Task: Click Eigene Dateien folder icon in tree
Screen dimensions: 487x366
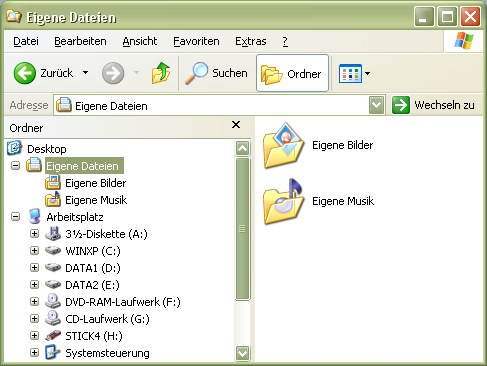Action: pos(34,165)
